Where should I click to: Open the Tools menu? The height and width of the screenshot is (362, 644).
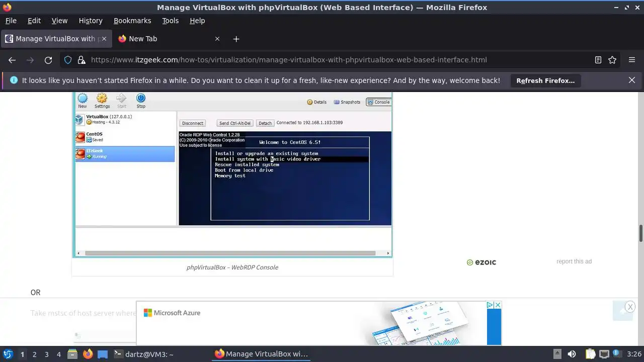tap(171, 21)
